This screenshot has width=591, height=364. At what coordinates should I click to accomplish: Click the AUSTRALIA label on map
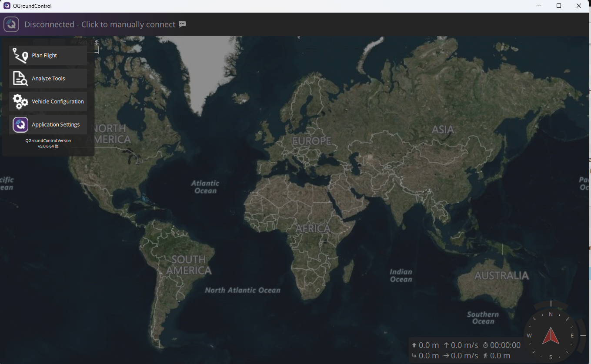(x=501, y=276)
